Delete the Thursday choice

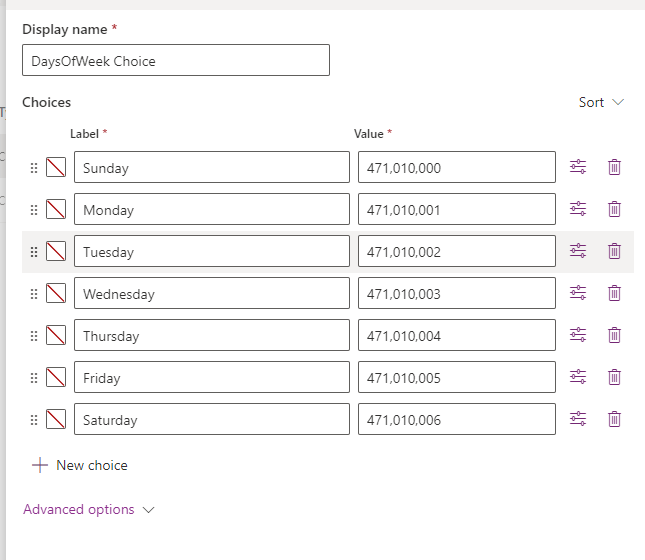(x=614, y=335)
